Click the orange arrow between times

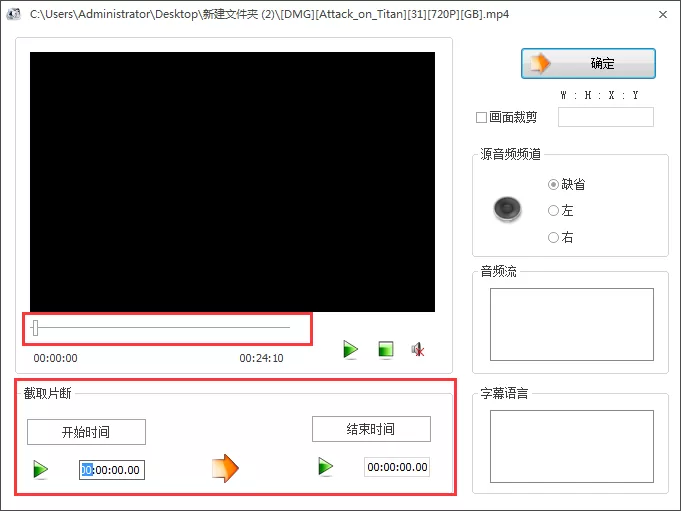(225, 468)
